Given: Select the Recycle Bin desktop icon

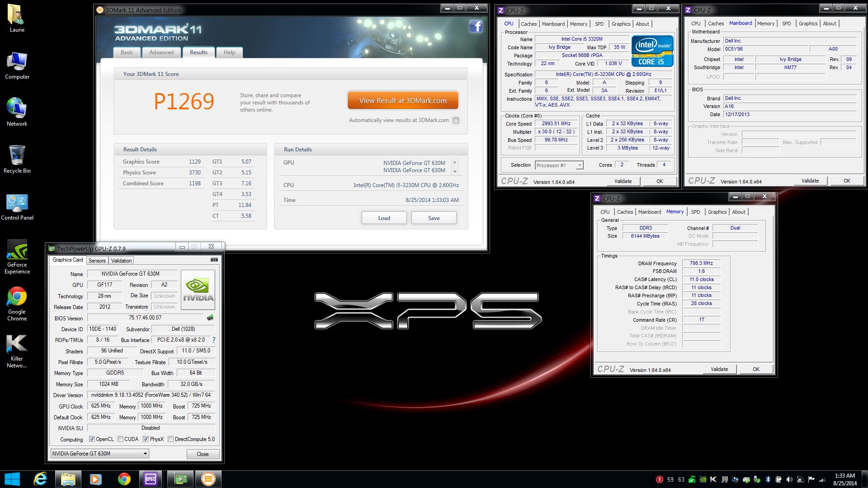Looking at the screenshot, I should tap(17, 159).
